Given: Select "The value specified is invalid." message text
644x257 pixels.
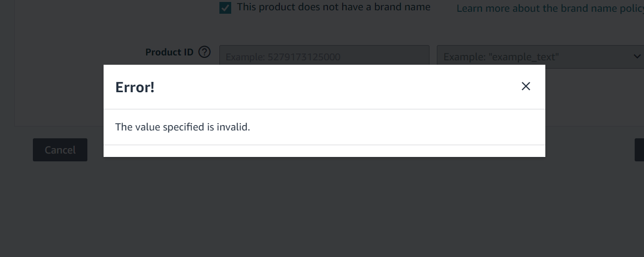Looking at the screenshot, I should pyautogui.click(x=183, y=127).
